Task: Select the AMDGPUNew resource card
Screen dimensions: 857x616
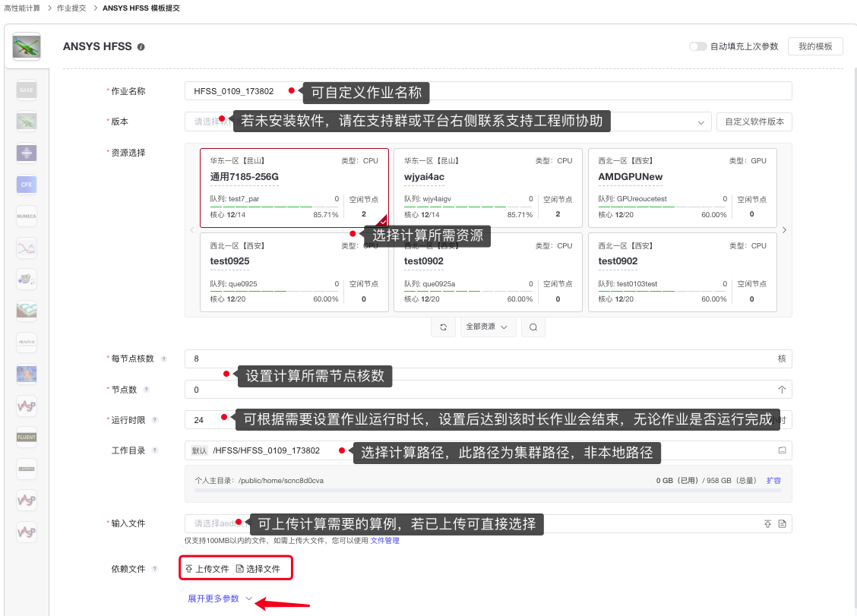Action: pyautogui.click(x=682, y=188)
